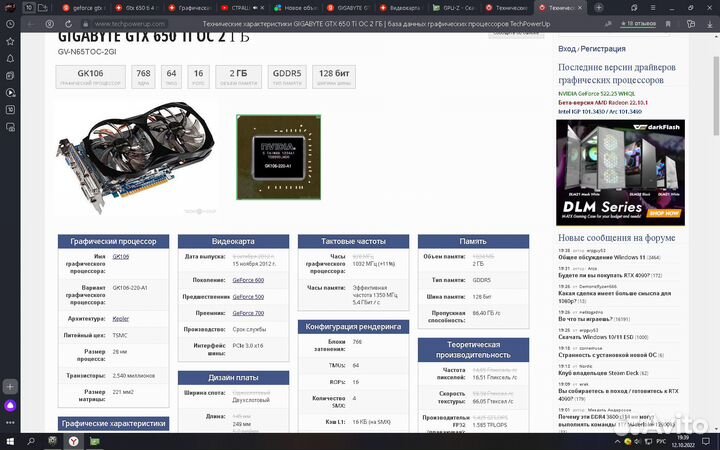The height and width of the screenshot is (450, 720).
Task: Go back with the back arrow
Action: 30,24
